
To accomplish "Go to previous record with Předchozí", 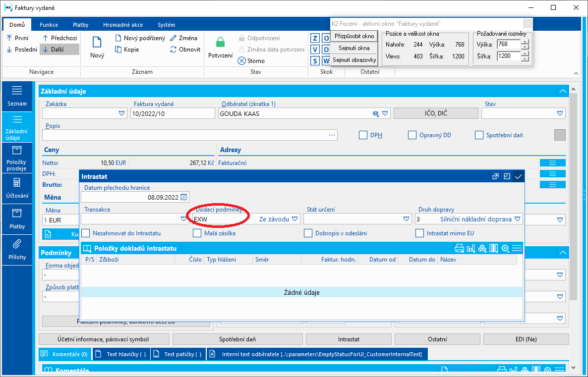I will pyautogui.click(x=59, y=38).
